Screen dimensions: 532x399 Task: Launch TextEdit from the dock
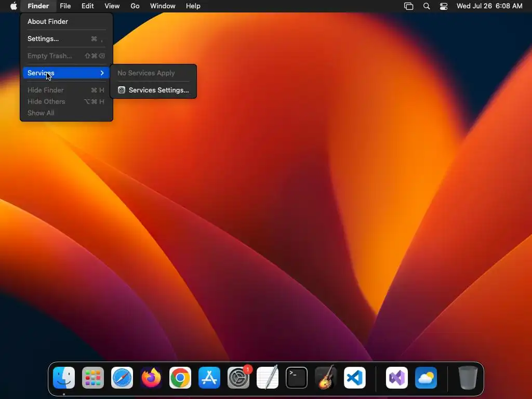(268, 378)
